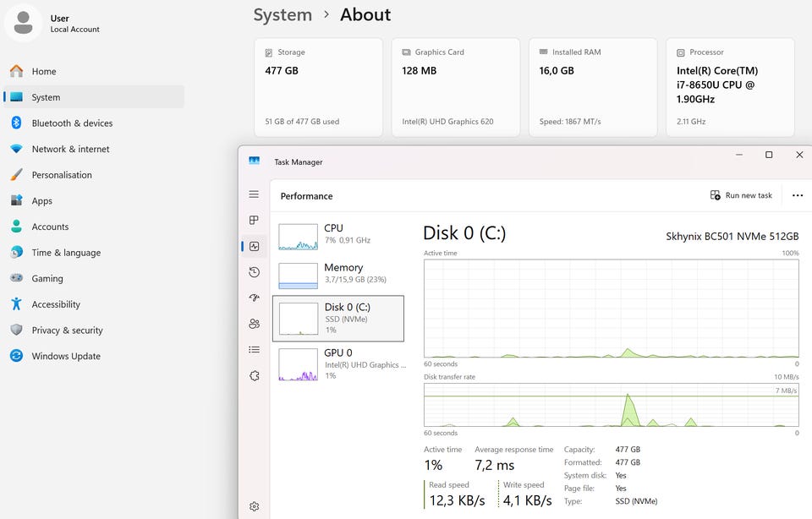Go to Windows Update settings
The height and width of the screenshot is (519, 812).
(66, 356)
